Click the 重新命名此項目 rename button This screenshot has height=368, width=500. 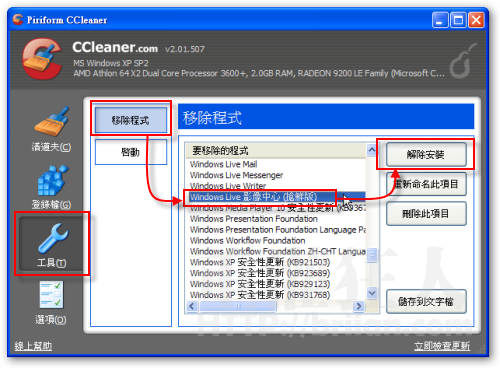[426, 184]
